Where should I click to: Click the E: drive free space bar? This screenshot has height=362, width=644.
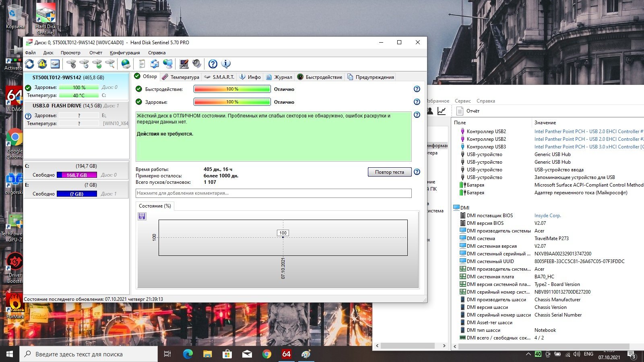click(77, 194)
